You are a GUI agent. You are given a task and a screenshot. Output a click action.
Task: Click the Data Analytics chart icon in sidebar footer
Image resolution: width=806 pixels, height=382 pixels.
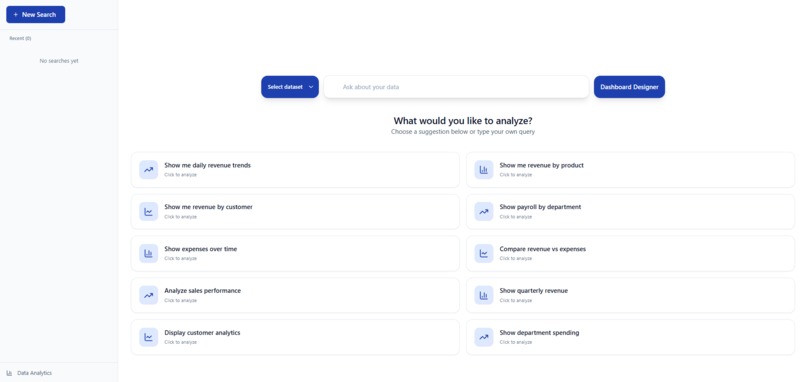[x=9, y=373]
